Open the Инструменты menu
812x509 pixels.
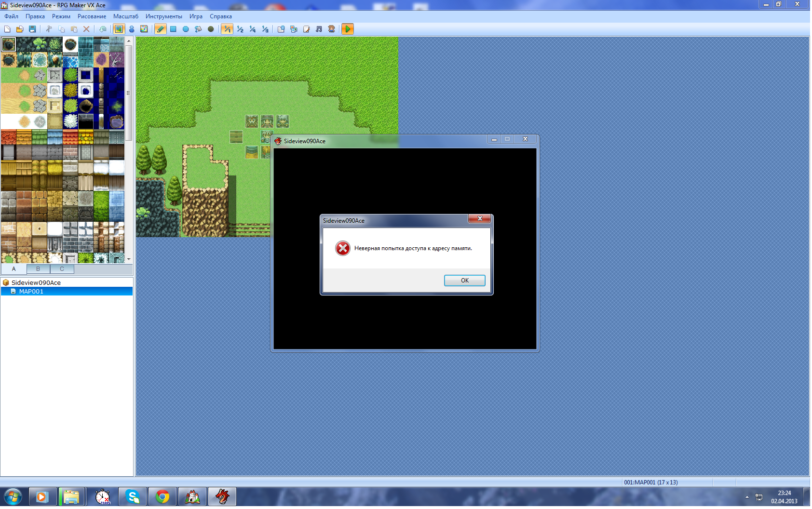163,16
